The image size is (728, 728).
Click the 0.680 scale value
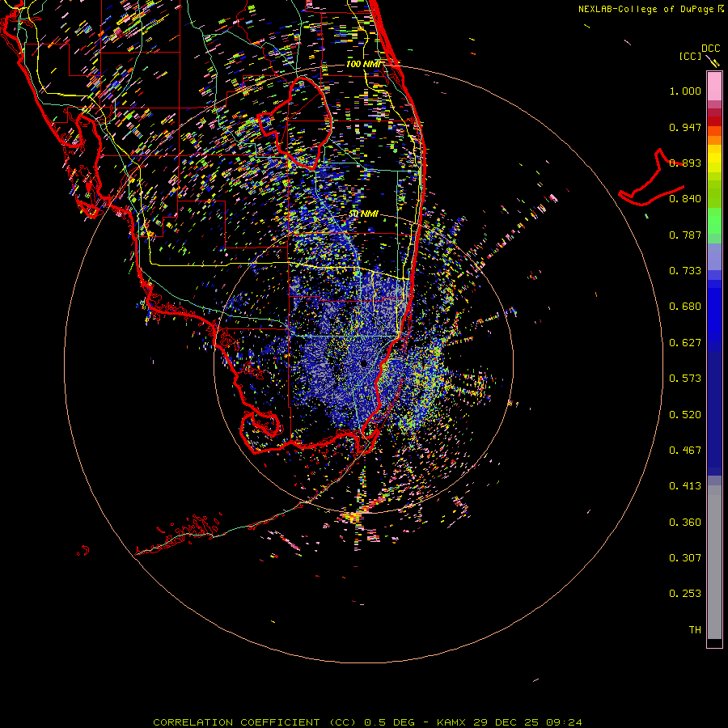tap(685, 307)
